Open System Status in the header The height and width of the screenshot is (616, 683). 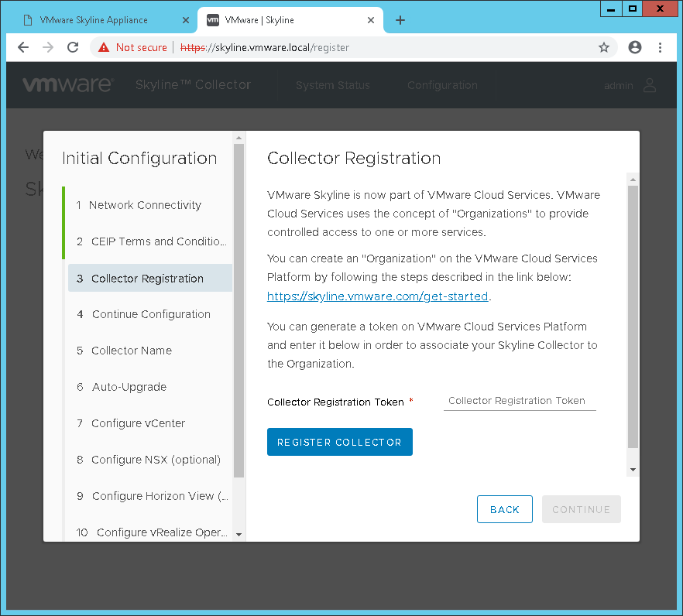click(x=333, y=85)
